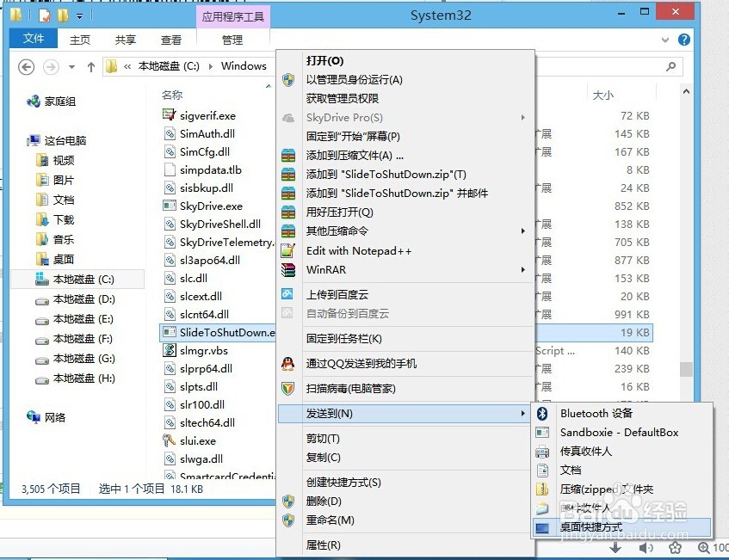Click Windows in the address bar breadcrumb

pyautogui.click(x=244, y=65)
